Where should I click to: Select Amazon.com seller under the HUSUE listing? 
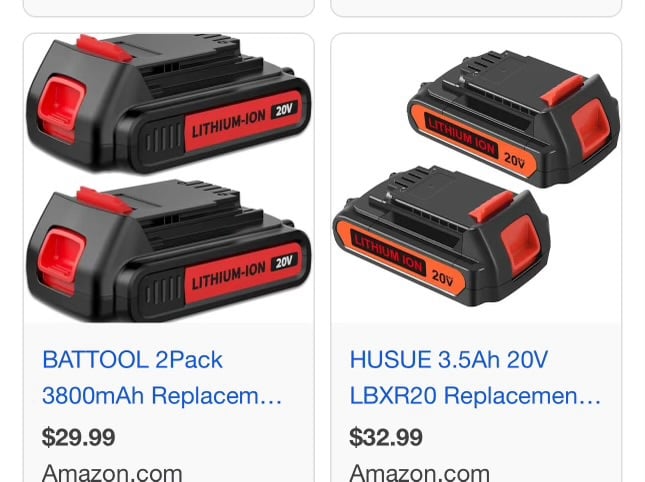420,473
